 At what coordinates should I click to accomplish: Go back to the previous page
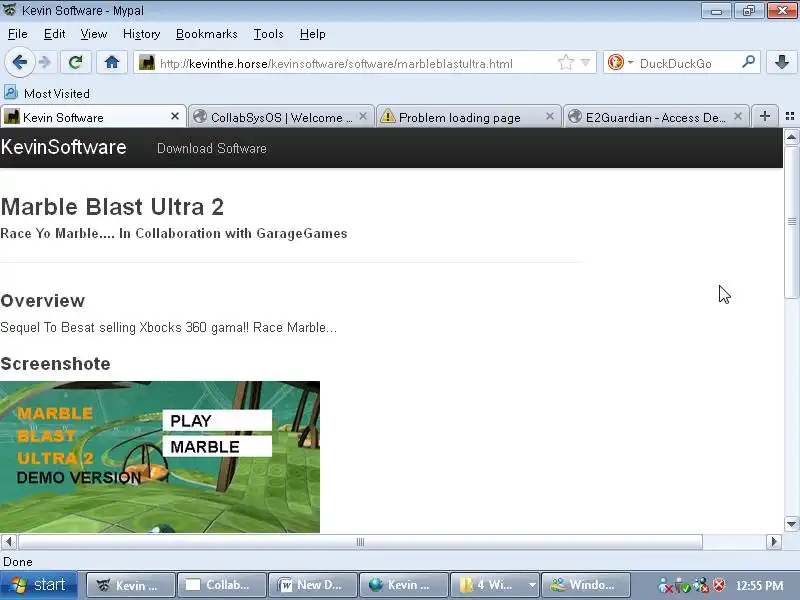tap(19, 63)
